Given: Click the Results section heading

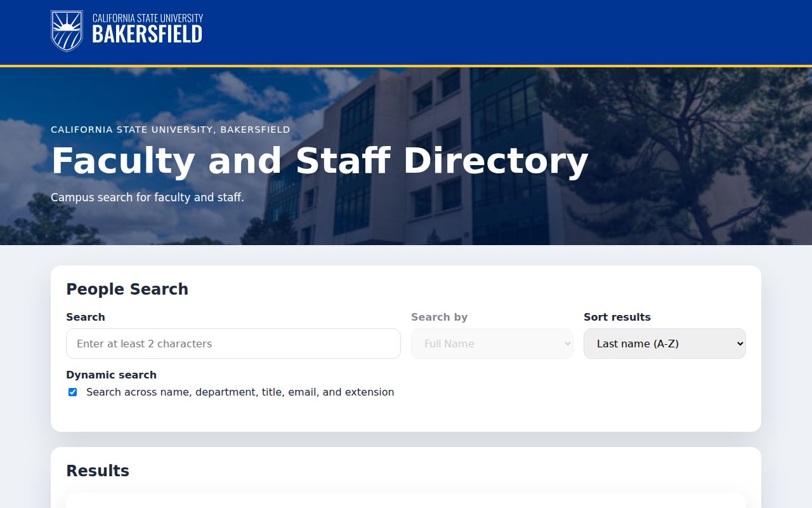Looking at the screenshot, I should pos(98,471).
